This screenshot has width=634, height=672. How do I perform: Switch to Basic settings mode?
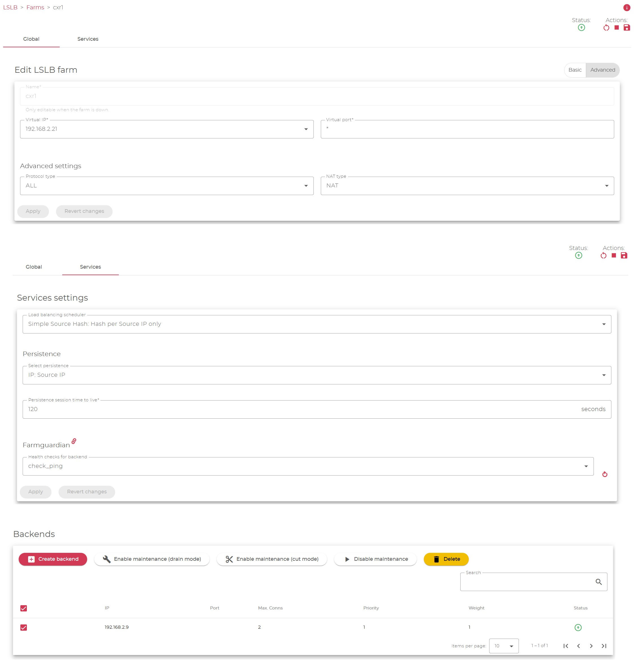pyautogui.click(x=575, y=70)
